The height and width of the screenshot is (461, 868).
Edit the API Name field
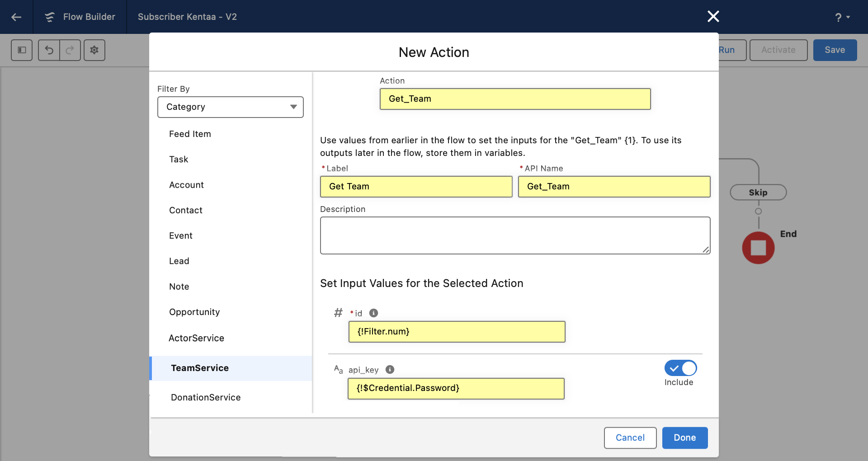[614, 187]
